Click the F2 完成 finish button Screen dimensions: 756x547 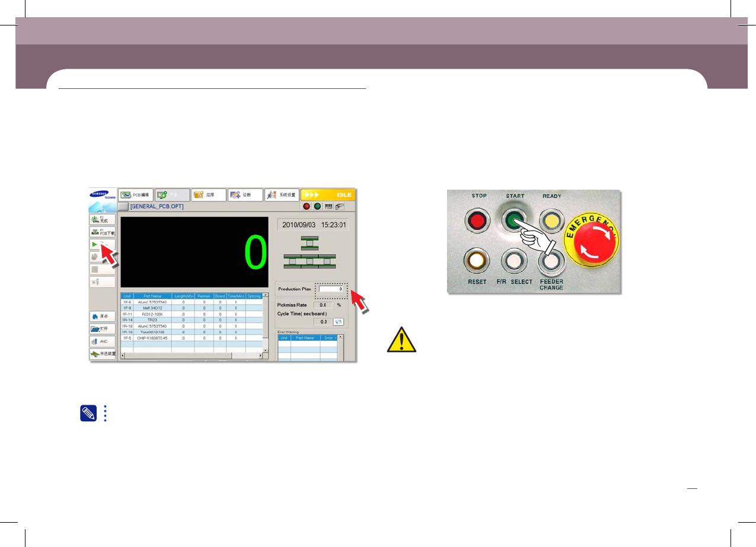pyautogui.click(x=102, y=219)
